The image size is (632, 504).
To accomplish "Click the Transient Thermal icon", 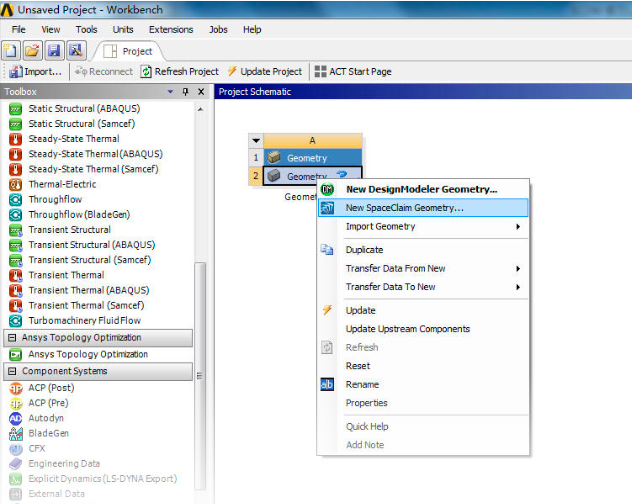I will pos(15,275).
